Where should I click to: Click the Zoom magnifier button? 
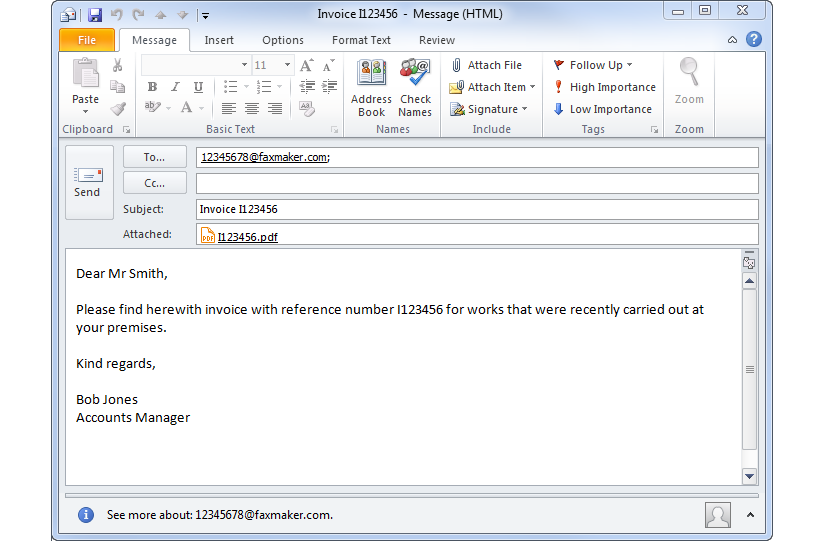[x=689, y=82]
